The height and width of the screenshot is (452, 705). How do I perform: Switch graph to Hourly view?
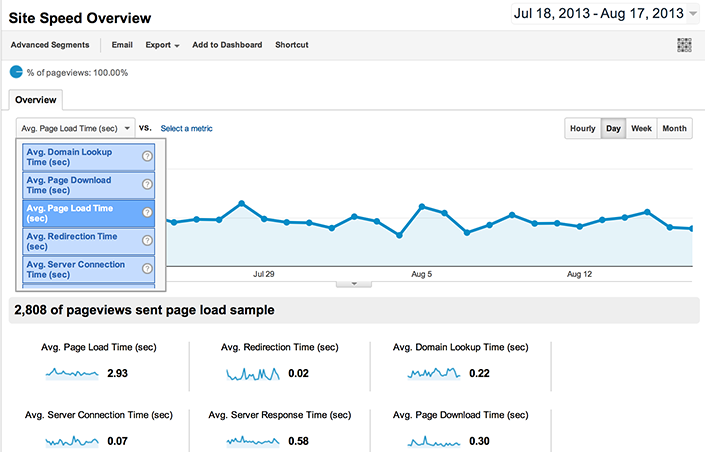(x=582, y=129)
